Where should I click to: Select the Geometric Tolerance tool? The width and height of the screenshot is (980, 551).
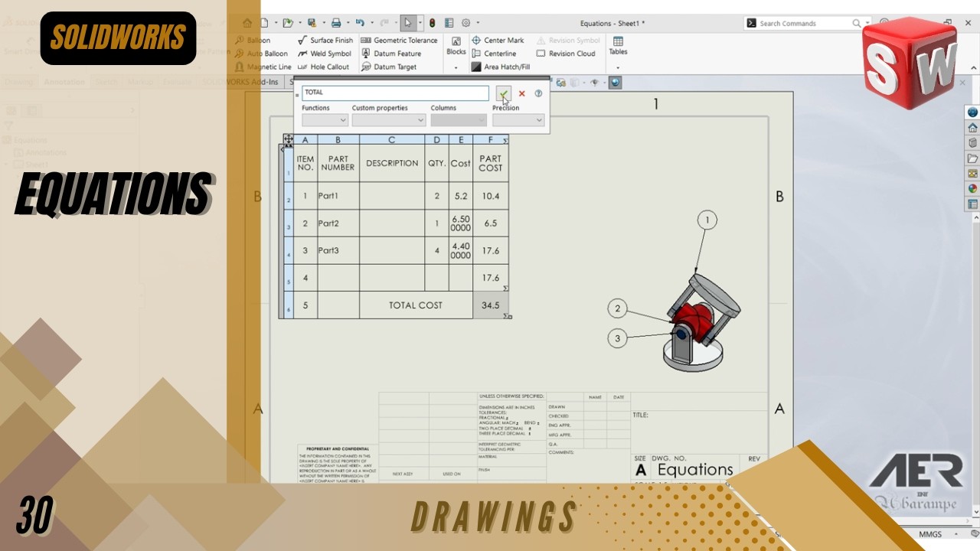click(x=399, y=40)
